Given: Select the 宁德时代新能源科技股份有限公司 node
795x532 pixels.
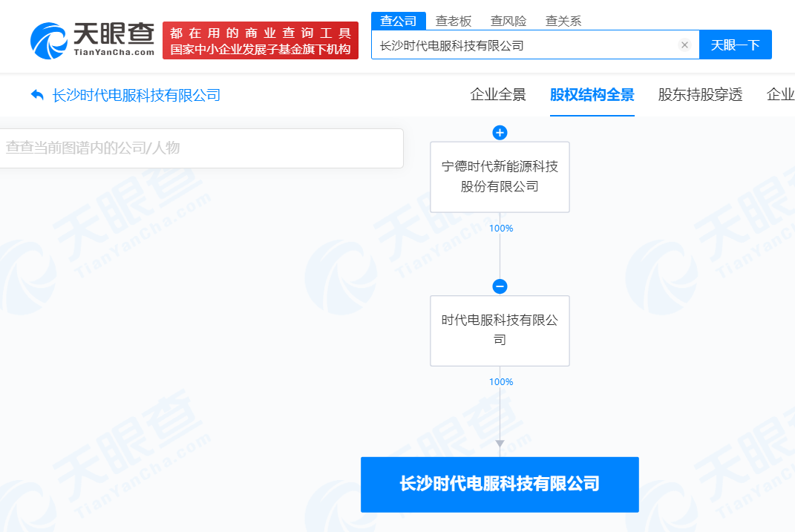Looking at the screenshot, I should point(500,177).
